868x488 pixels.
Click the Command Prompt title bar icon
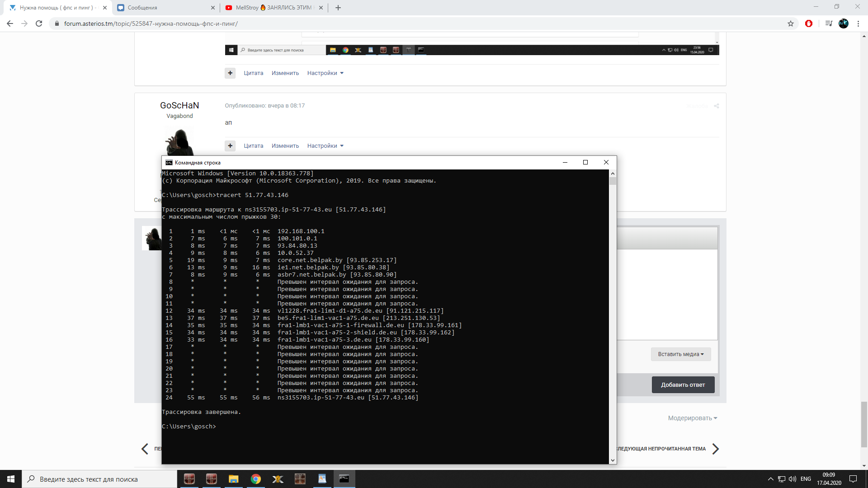coord(169,163)
